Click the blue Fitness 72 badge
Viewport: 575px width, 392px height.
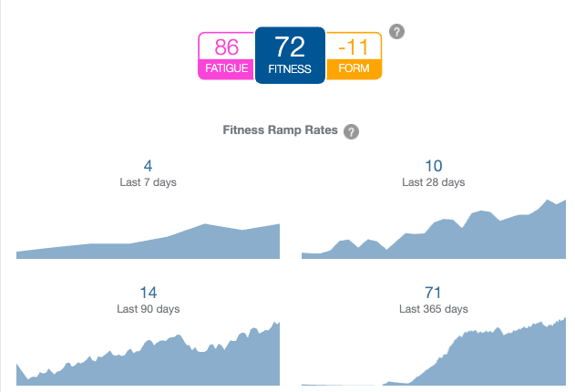pos(290,55)
